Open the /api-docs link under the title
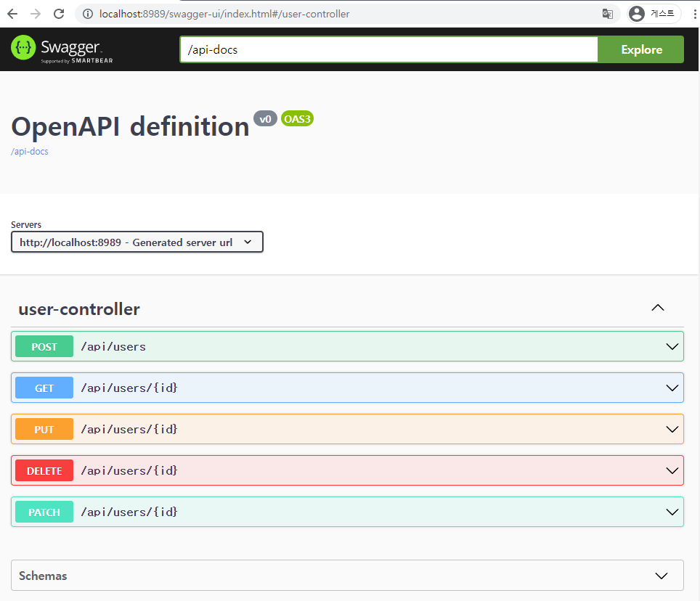Image resolution: width=700 pixels, height=601 pixels. (x=29, y=151)
